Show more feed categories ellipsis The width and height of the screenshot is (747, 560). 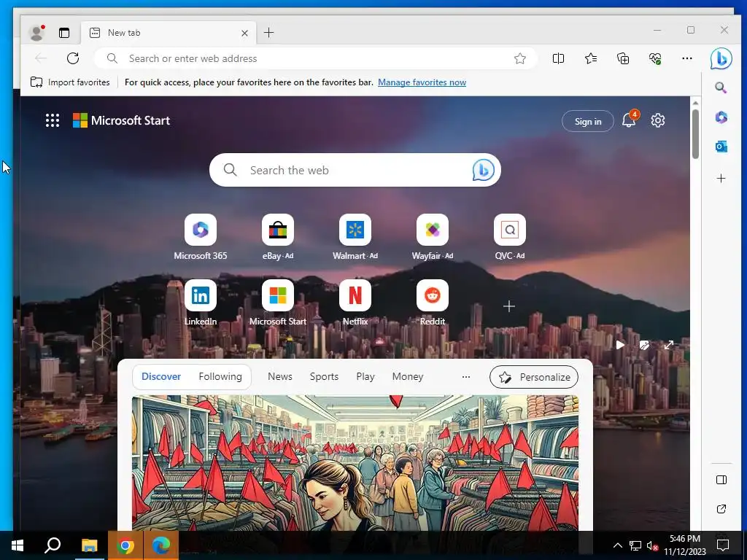click(466, 377)
